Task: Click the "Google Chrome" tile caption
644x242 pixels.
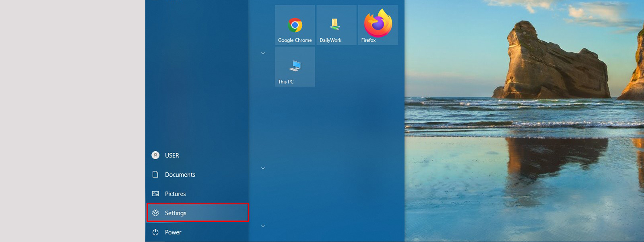Action: [295, 40]
